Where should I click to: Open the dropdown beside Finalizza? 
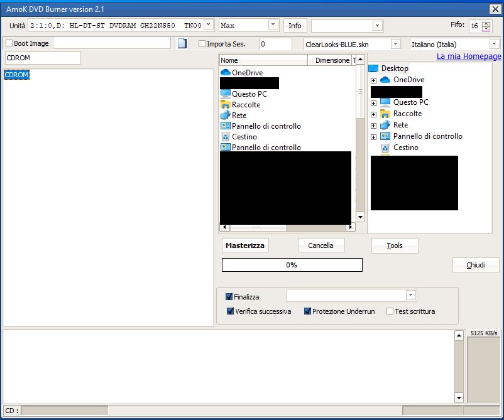pyautogui.click(x=410, y=295)
